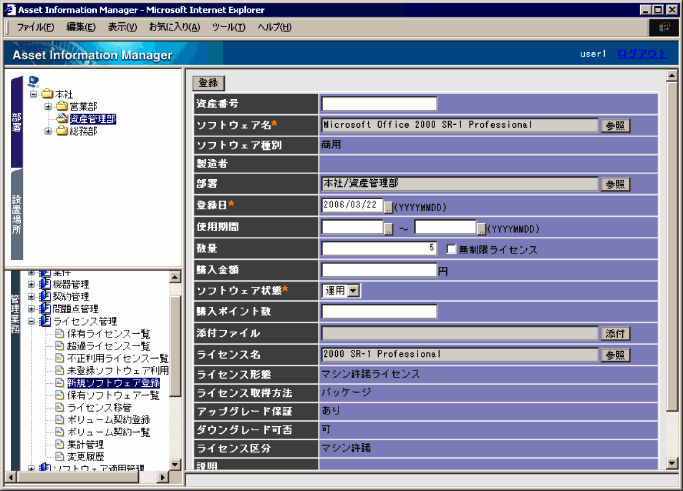The width and height of the screenshot is (683, 491).
Task: Open the ファイル(F) menu
Action: tap(35, 27)
